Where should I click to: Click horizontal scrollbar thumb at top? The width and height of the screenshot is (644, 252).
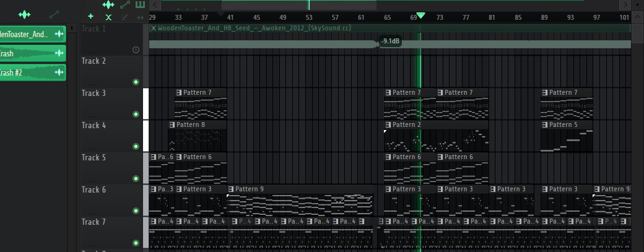(x=299, y=5)
